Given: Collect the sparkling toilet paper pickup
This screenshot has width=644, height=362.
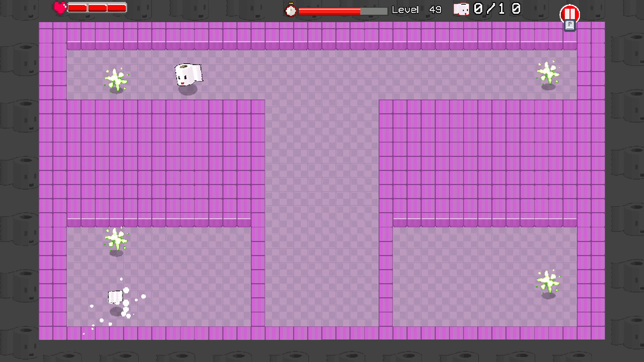Looking at the screenshot, I should pyautogui.click(x=115, y=297).
